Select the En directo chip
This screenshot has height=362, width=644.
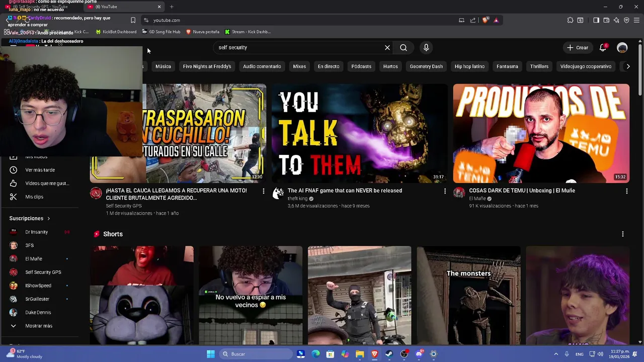(329, 66)
